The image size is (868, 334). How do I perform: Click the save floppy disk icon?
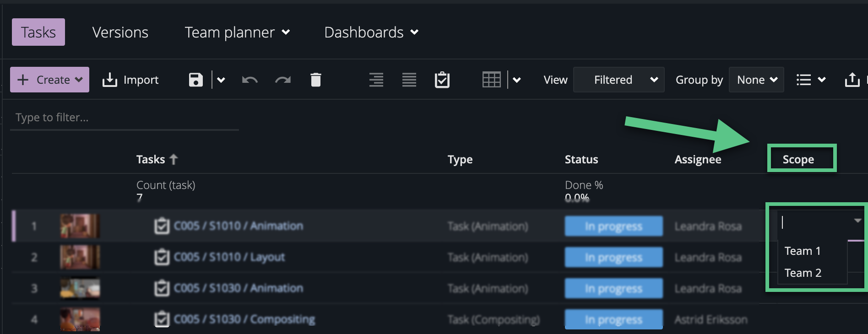[x=196, y=80]
